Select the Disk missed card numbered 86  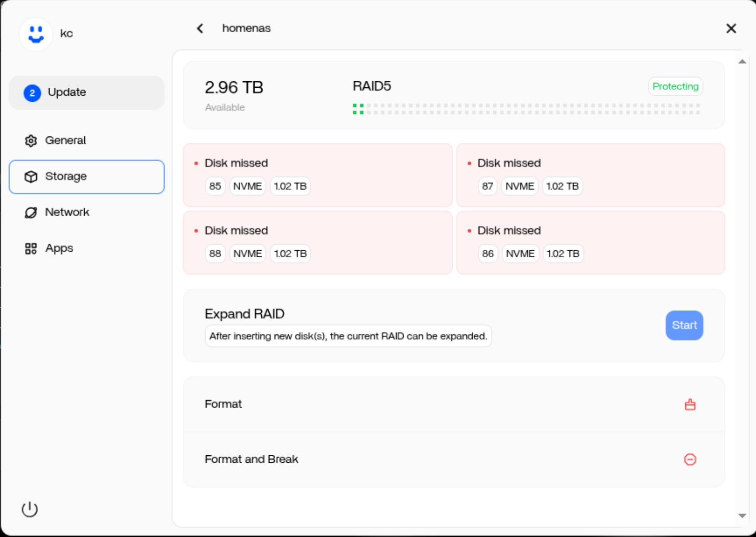pos(590,243)
